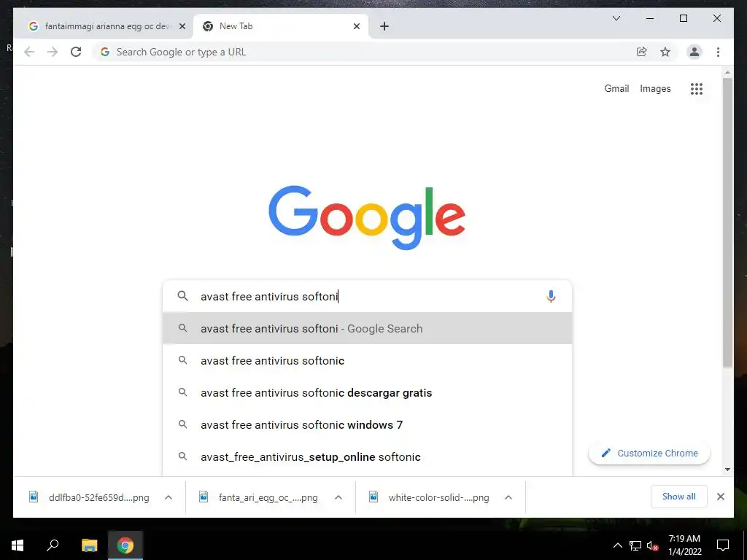The height and width of the screenshot is (560, 747).
Task: Click the voice search microphone icon
Action: click(551, 296)
